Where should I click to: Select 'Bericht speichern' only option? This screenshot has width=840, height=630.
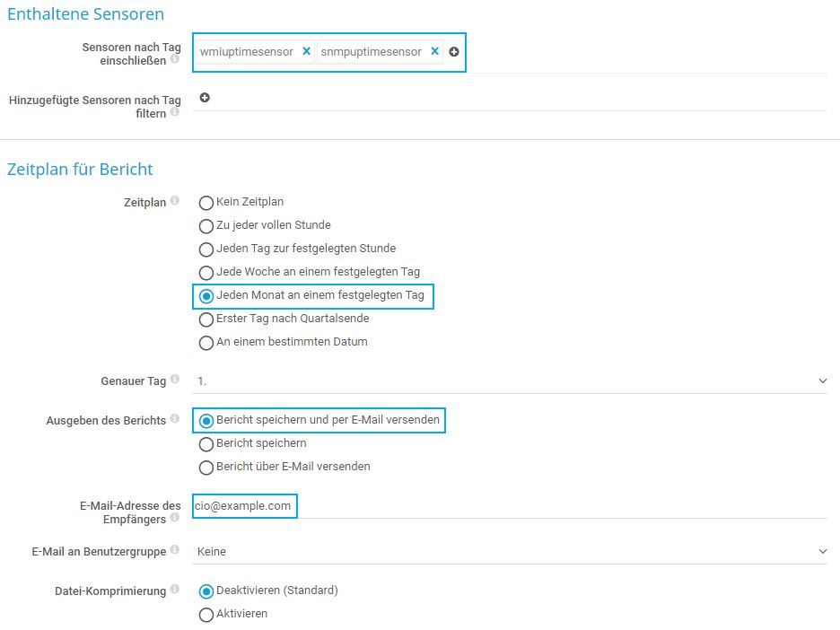pos(206,444)
